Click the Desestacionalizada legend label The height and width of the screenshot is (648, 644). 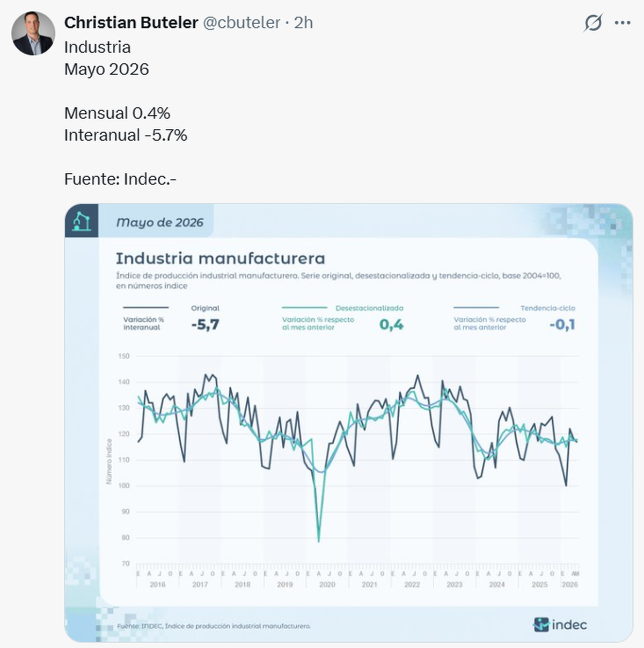coord(369,308)
